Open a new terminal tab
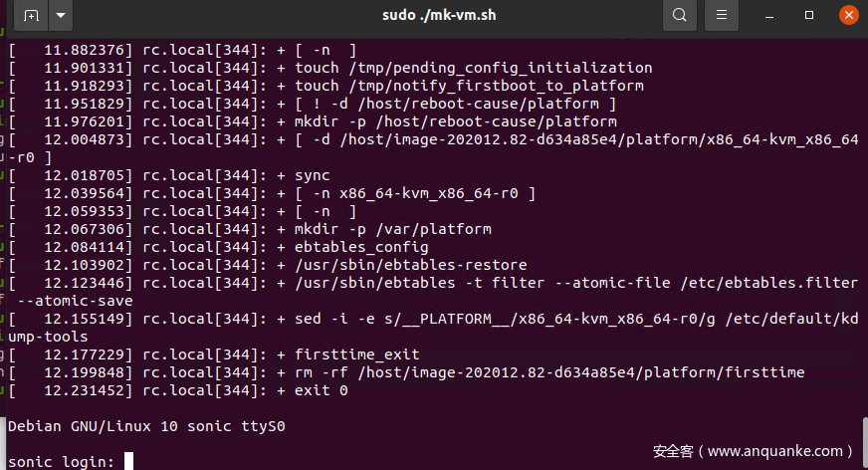 point(31,15)
